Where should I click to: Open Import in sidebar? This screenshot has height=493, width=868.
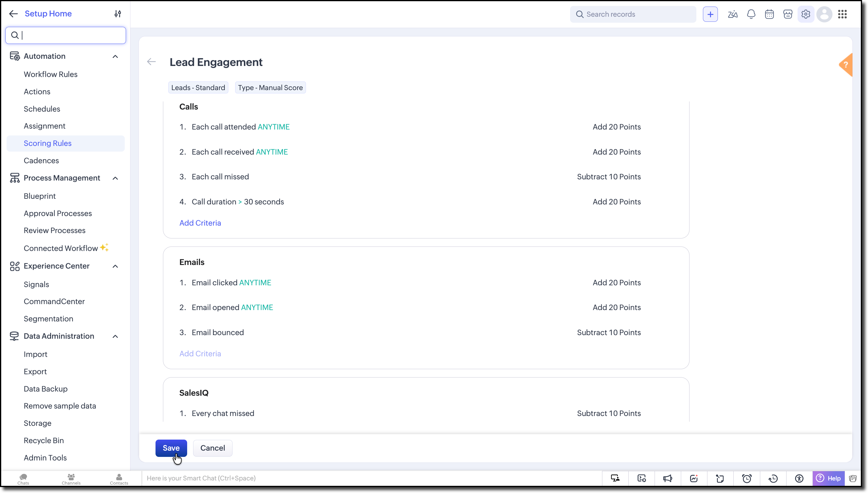point(36,354)
